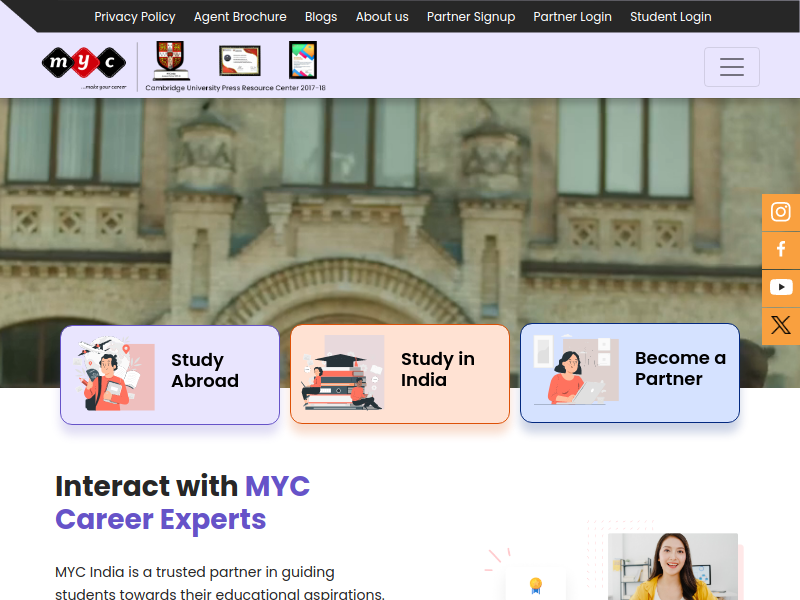Open the Agent Brochure link
Image resolution: width=800 pixels, height=600 pixels.
point(240,17)
